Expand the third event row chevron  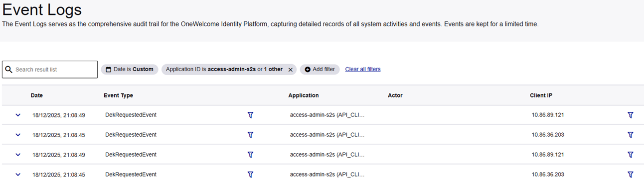[x=18, y=155]
